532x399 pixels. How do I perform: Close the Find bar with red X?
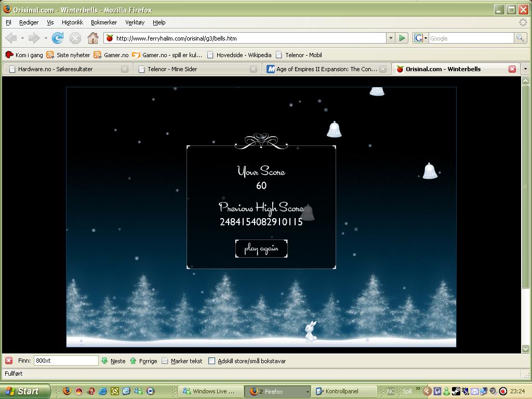pyautogui.click(x=9, y=361)
